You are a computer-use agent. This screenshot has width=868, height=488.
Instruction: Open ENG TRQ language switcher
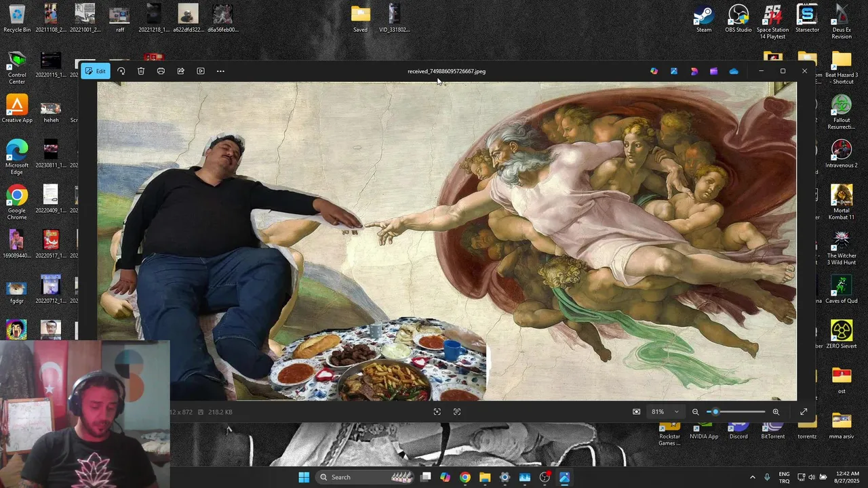784,477
